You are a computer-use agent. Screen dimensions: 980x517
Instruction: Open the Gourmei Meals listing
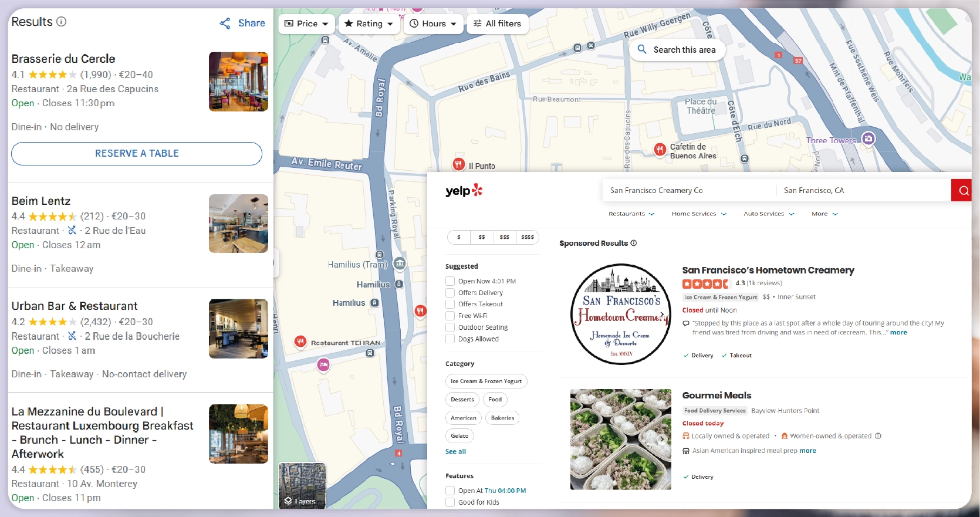click(717, 396)
